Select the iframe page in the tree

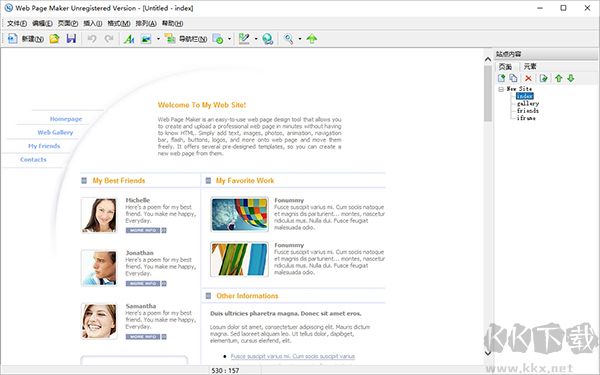(526, 118)
